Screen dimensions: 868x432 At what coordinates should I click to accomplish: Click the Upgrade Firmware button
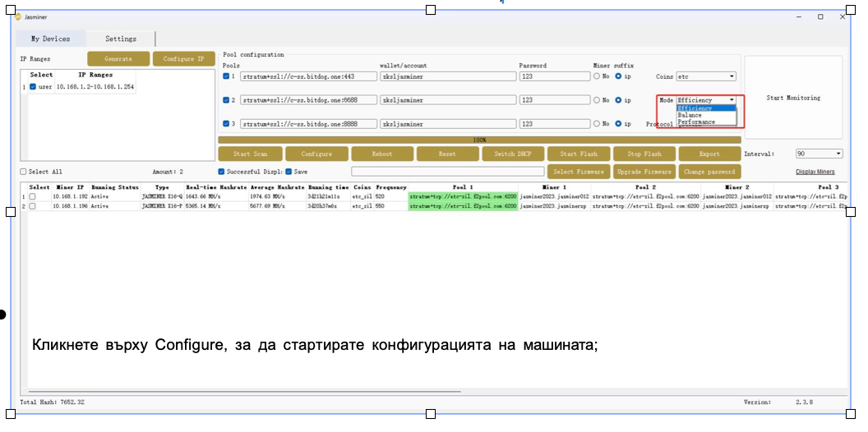click(x=644, y=172)
